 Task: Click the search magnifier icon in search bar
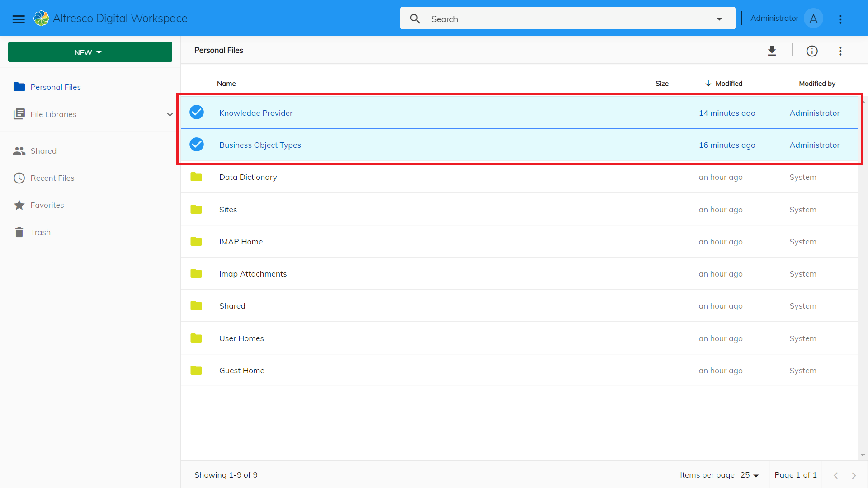[x=415, y=19]
